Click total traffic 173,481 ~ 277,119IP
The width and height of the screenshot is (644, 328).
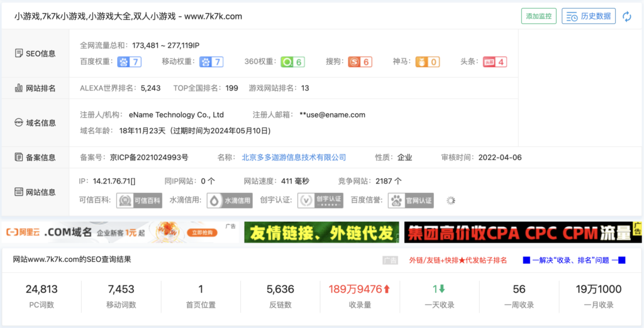click(166, 45)
